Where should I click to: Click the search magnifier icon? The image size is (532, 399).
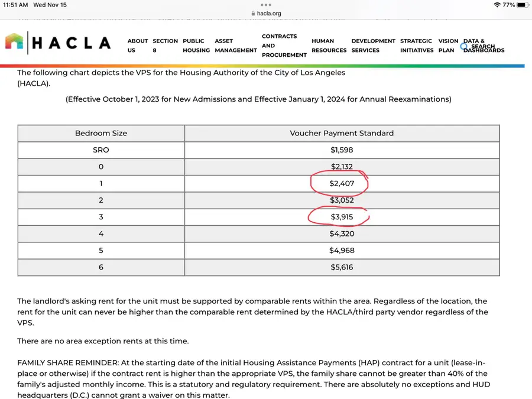coord(465,46)
